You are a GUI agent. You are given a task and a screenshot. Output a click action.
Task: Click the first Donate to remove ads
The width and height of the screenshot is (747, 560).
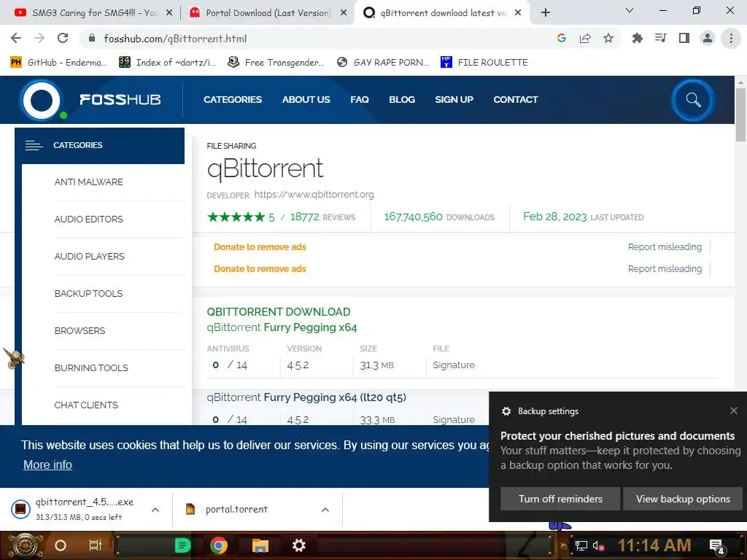pyautogui.click(x=260, y=246)
